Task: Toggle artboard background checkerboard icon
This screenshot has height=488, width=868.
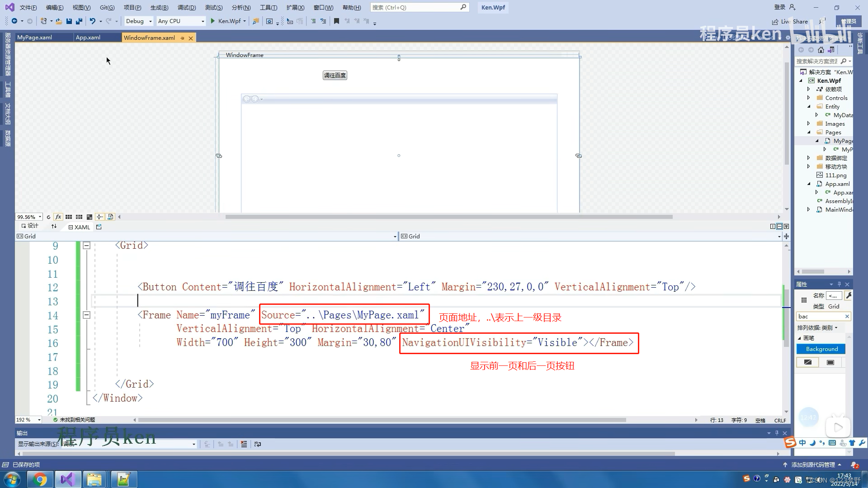Action: [90, 217]
